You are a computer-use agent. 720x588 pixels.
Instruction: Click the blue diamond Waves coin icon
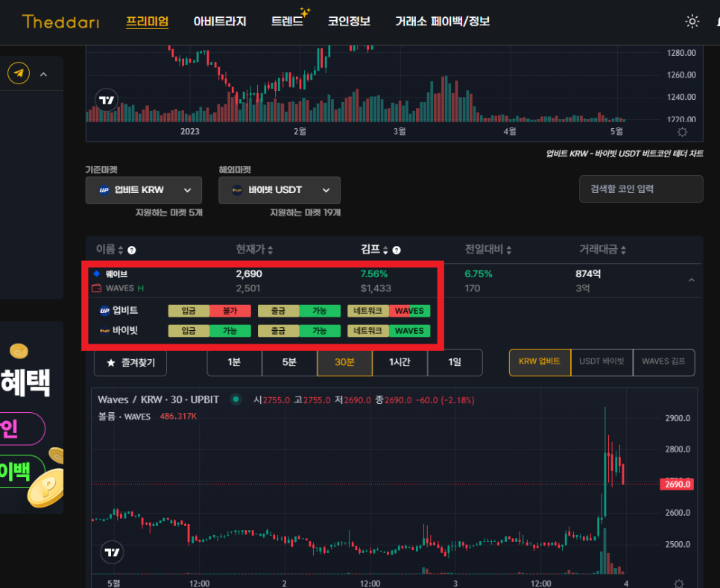point(97,274)
